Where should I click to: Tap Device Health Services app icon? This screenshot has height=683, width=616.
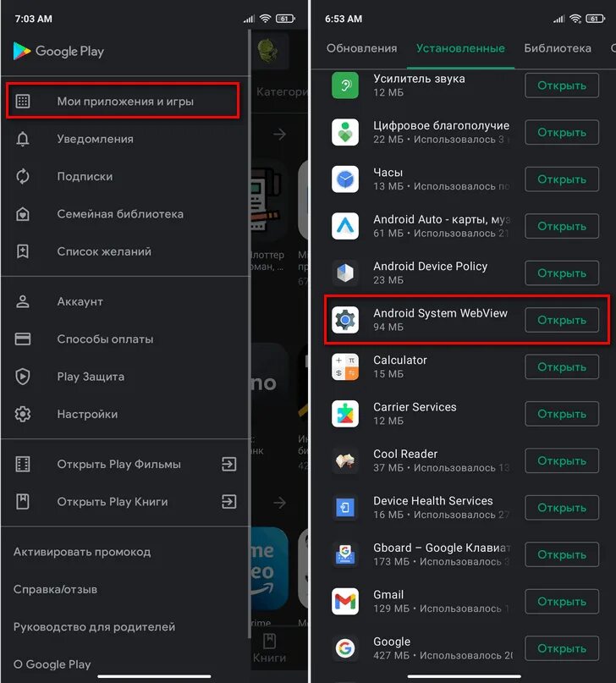[345, 508]
